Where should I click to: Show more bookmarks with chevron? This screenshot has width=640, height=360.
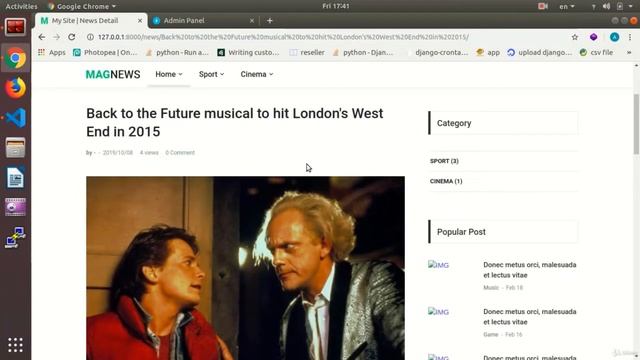[629, 52]
